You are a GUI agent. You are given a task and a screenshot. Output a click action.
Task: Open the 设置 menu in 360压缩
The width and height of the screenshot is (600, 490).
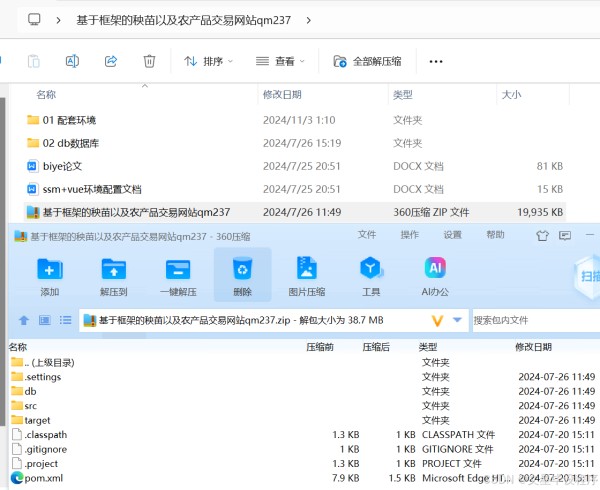[452, 235]
